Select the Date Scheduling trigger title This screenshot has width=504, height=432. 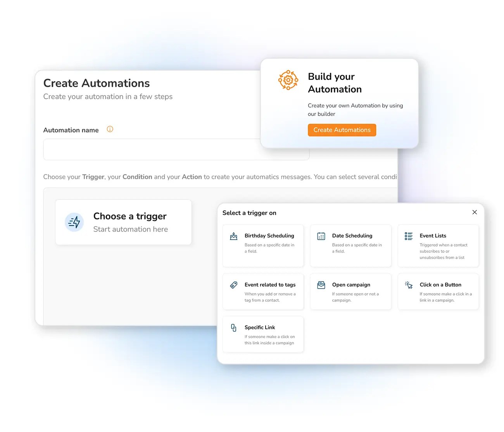pos(352,236)
